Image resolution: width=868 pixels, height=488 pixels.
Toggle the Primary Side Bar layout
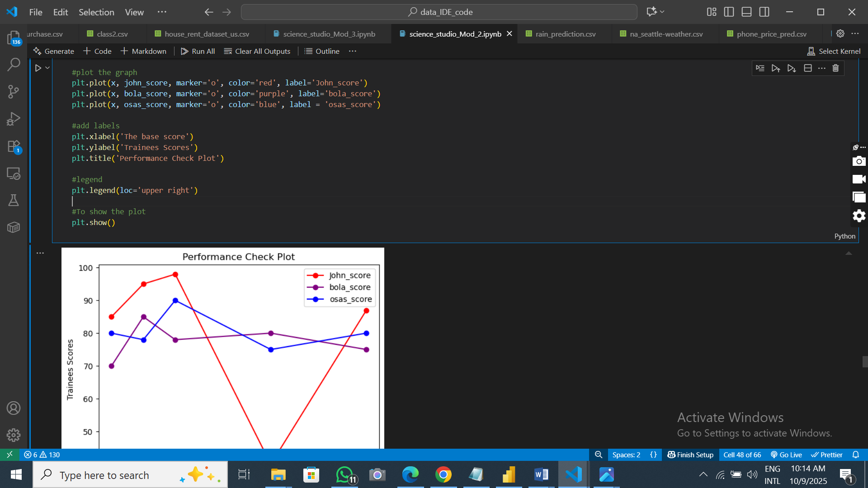[x=729, y=12]
